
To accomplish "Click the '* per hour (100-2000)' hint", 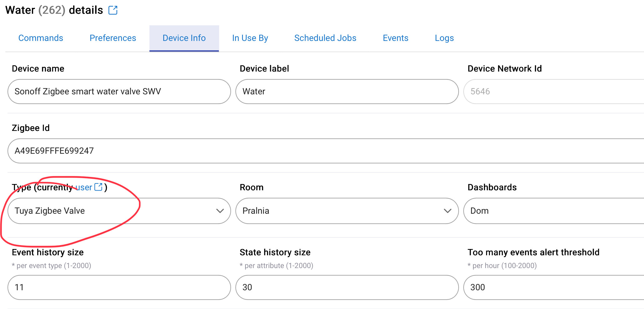I will click(x=502, y=266).
